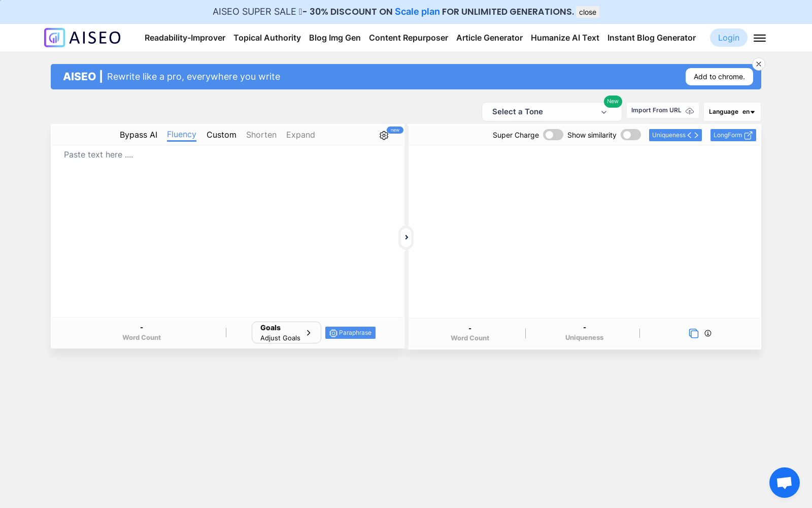The width and height of the screenshot is (812, 508).
Task: Click the Login button
Action: pyautogui.click(x=729, y=38)
